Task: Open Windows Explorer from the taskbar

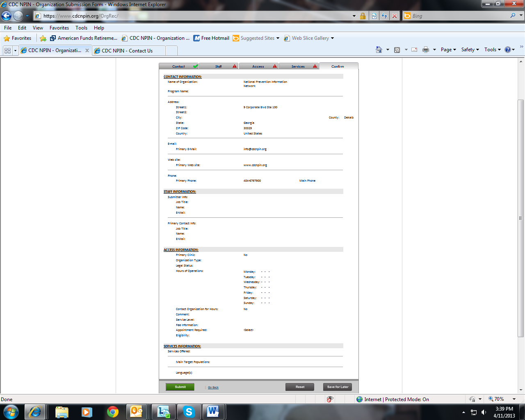Action: pos(62,412)
